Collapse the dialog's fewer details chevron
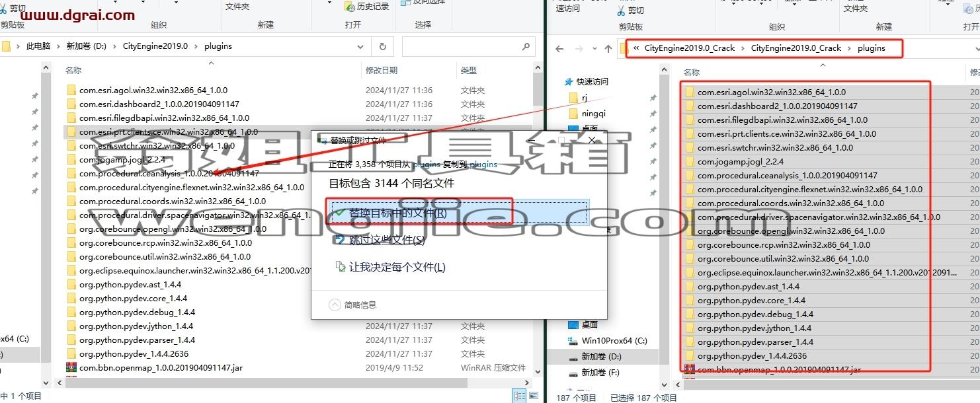The height and width of the screenshot is (403, 980). pos(335,305)
